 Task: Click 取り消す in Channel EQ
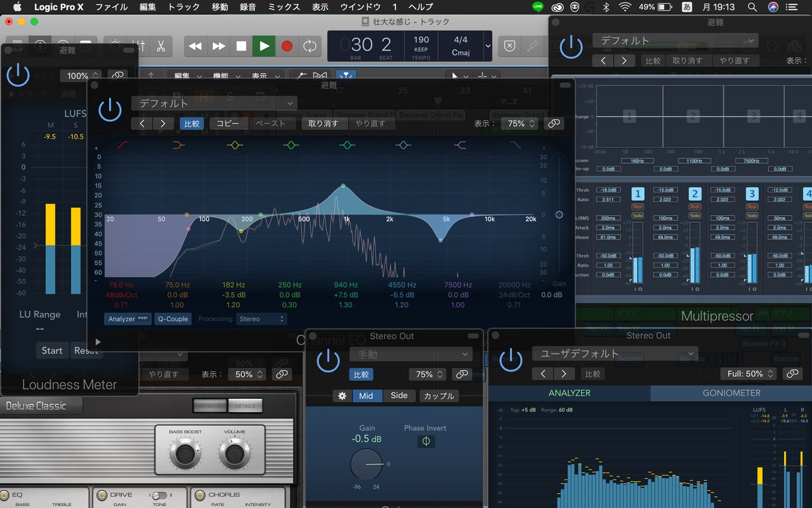(x=323, y=123)
